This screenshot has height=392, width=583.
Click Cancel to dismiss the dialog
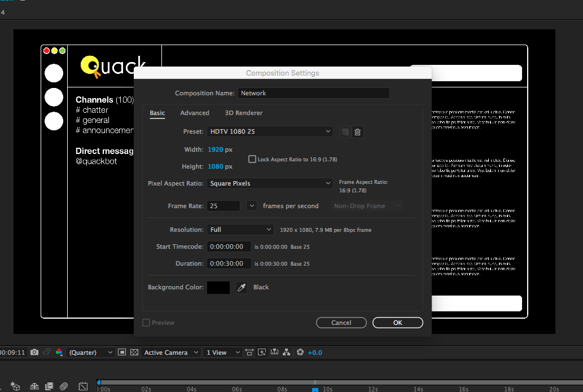341,323
